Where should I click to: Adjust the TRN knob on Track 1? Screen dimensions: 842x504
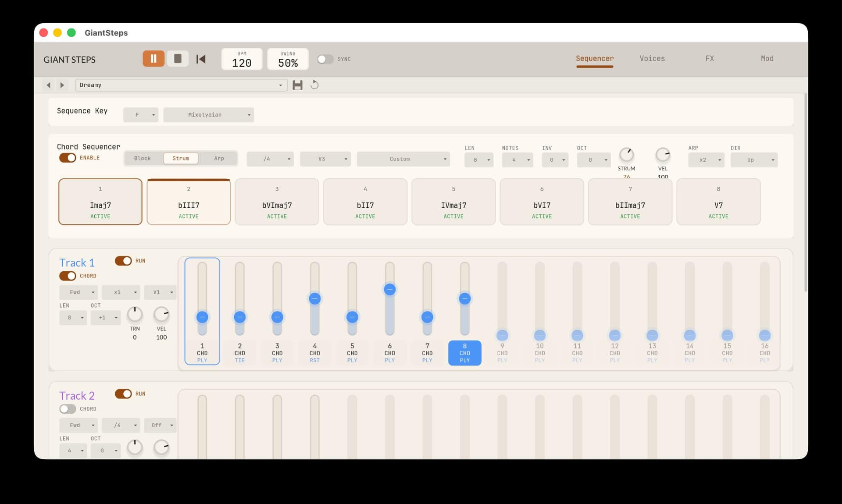(x=135, y=313)
